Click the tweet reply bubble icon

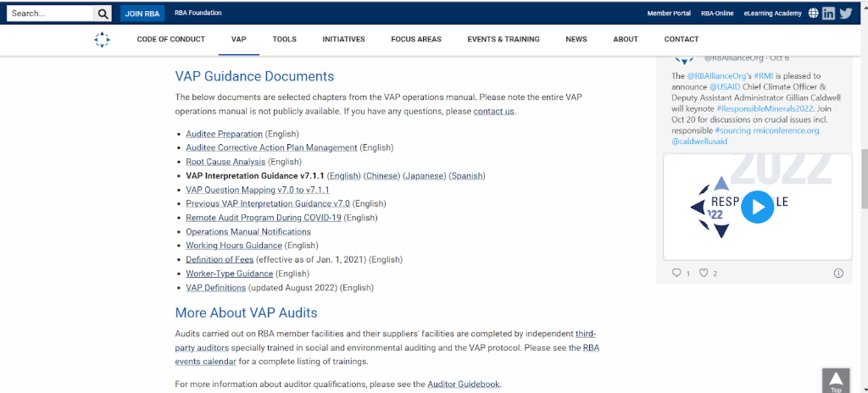click(676, 273)
